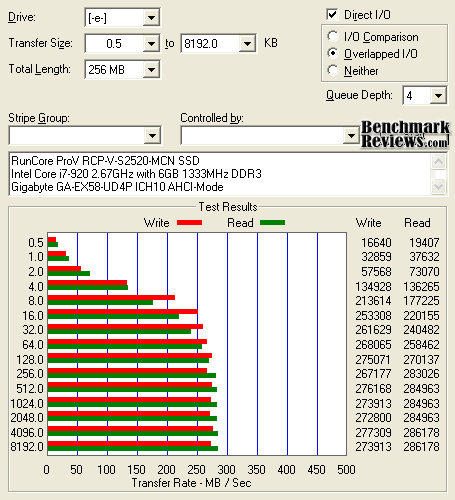
Task: Click the description box scroll down arrow
Action: tap(438, 186)
